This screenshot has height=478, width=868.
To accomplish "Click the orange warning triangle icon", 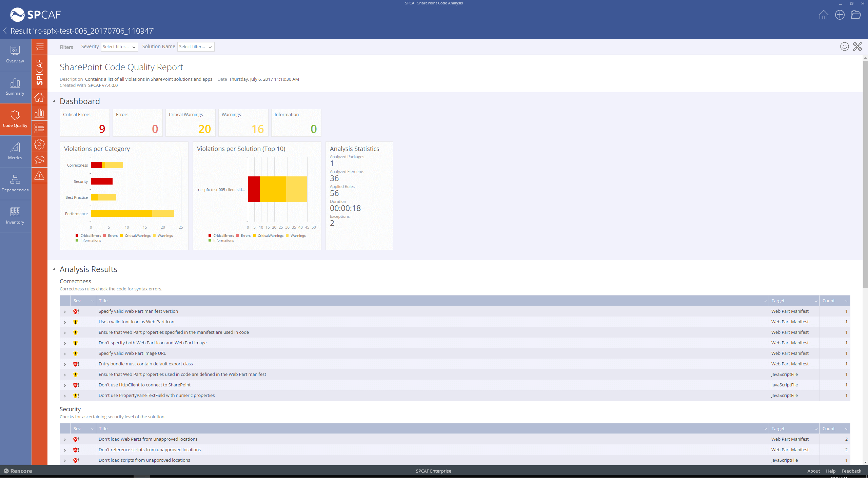I will pos(40,175).
